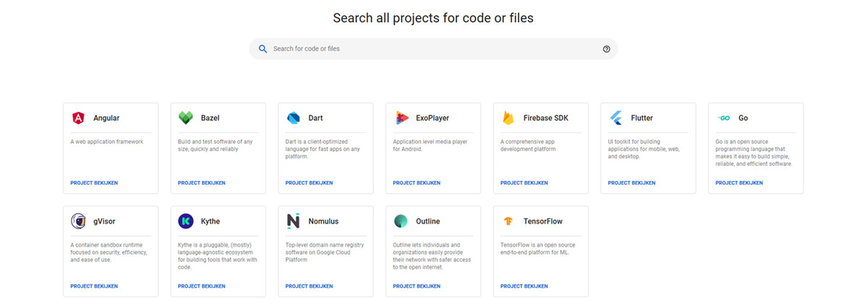Click 'Search all projects for code or files' heading

click(433, 18)
